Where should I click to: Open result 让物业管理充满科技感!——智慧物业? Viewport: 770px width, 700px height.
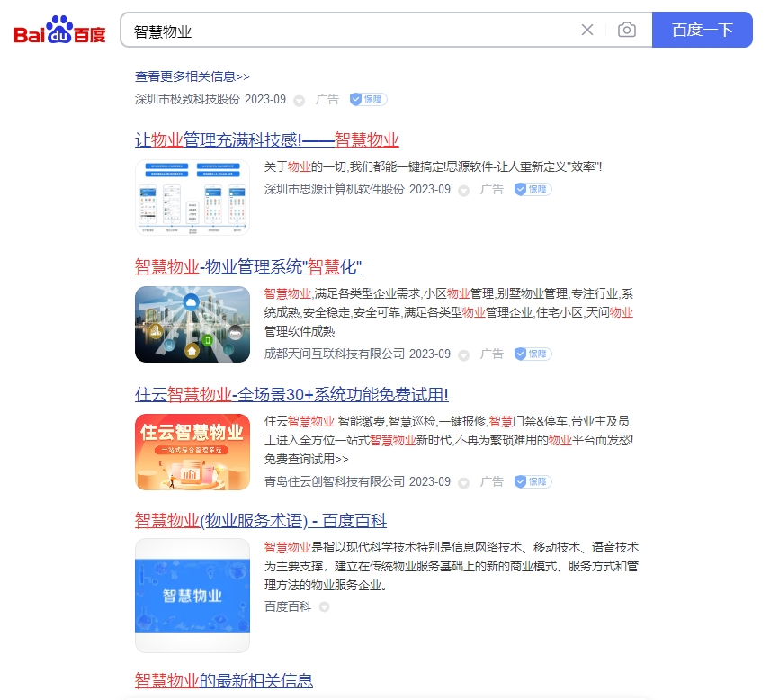266,140
